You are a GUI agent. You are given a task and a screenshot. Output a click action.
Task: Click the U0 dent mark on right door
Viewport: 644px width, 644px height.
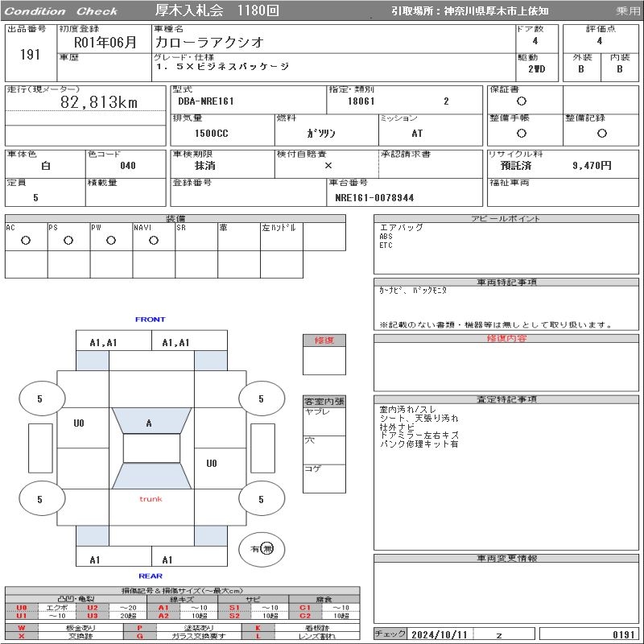212,464
